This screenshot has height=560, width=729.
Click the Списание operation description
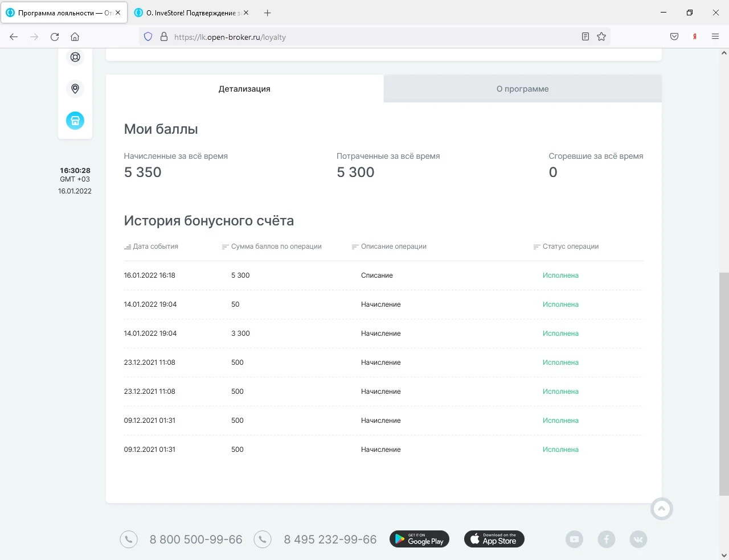point(377,275)
